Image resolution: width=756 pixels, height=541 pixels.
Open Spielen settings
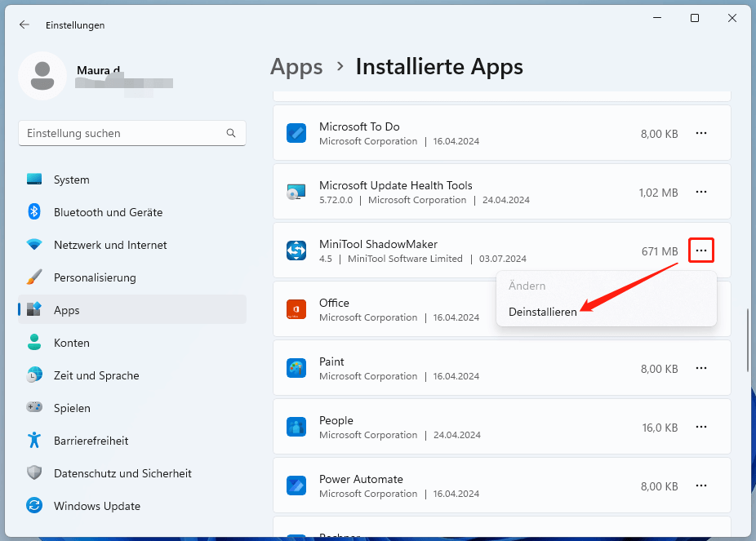click(132, 408)
